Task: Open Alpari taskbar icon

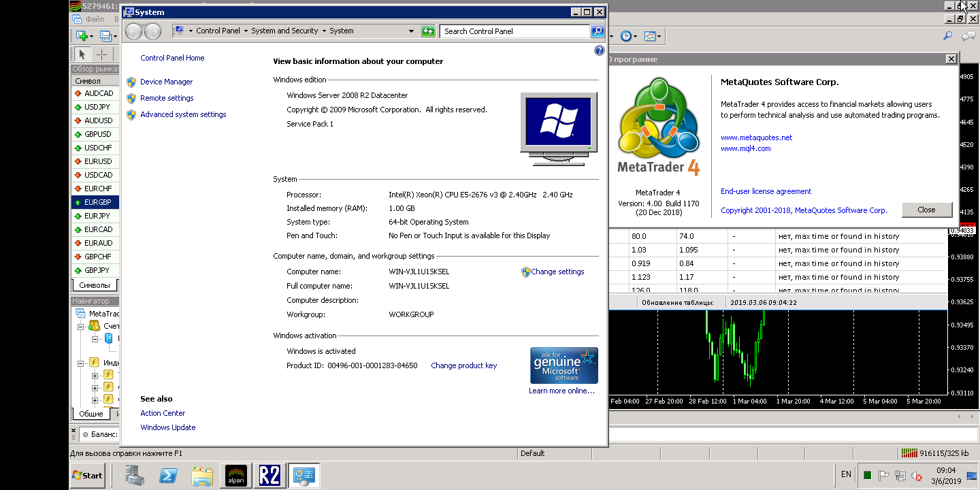Action: coord(236,476)
